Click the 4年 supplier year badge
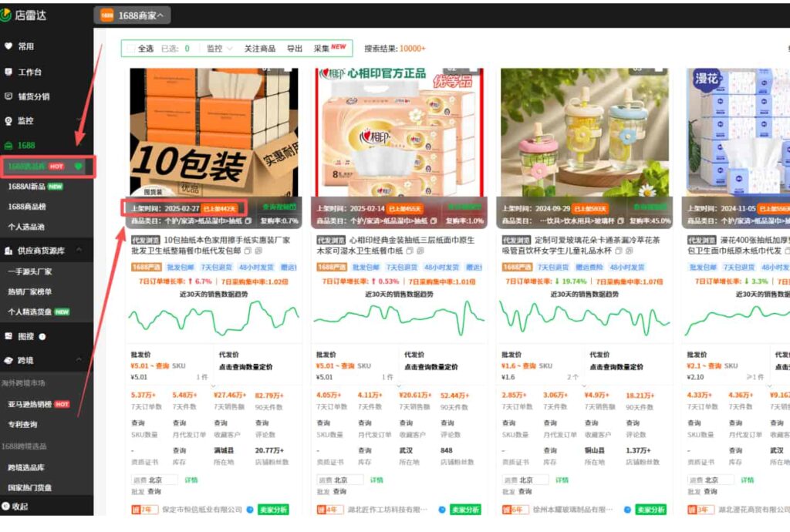Viewport: 790px width, 532px height. [330, 510]
